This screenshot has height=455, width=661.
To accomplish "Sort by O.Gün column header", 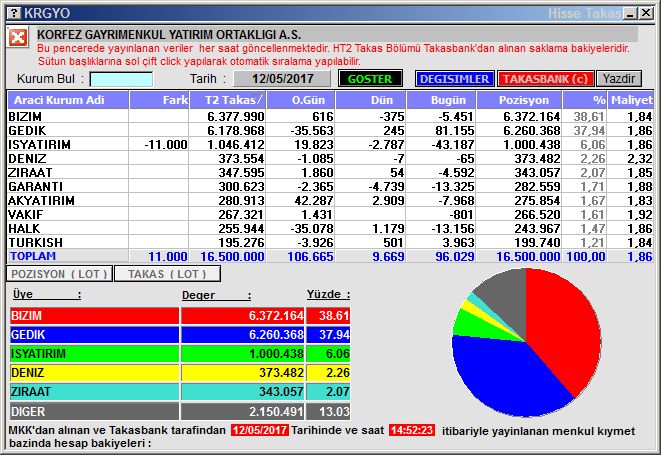I will [x=301, y=100].
